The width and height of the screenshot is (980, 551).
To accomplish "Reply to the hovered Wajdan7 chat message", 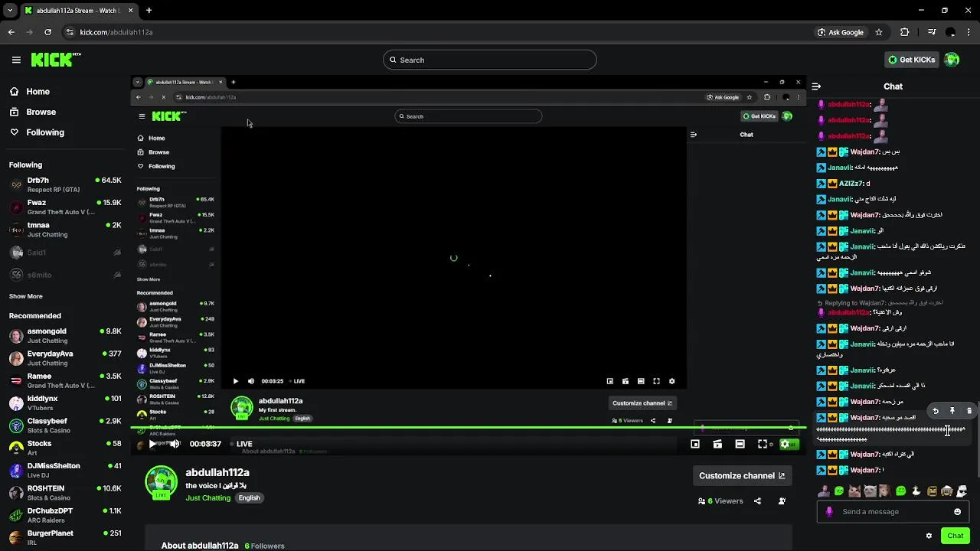I will pyautogui.click(x=936, y=411).
